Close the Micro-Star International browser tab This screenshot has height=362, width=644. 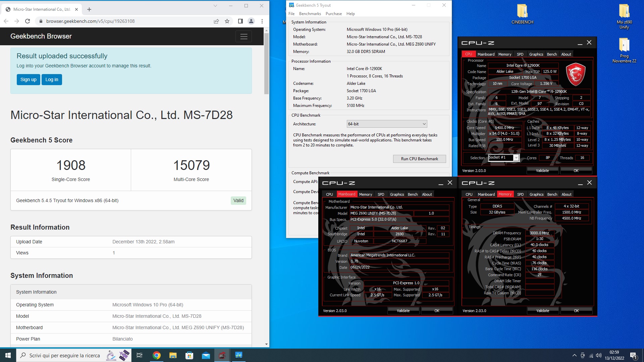76,9
